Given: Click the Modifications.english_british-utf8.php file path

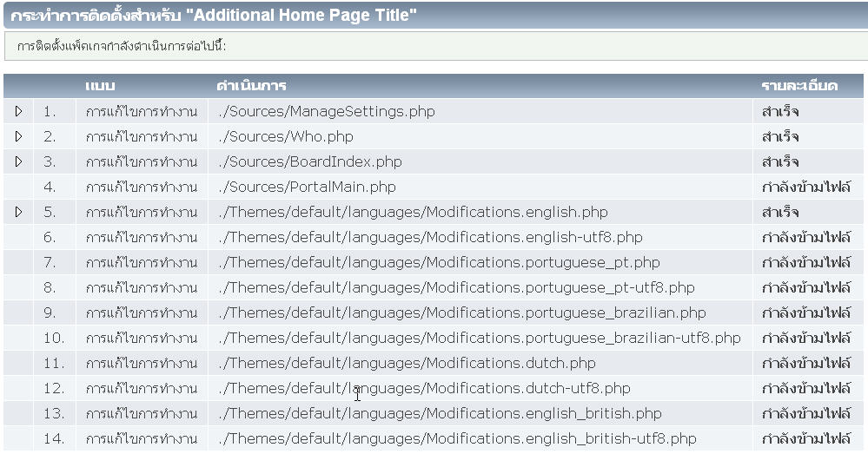Looking at the screenshot, I should pyautogui.click(x=458, y=438).
